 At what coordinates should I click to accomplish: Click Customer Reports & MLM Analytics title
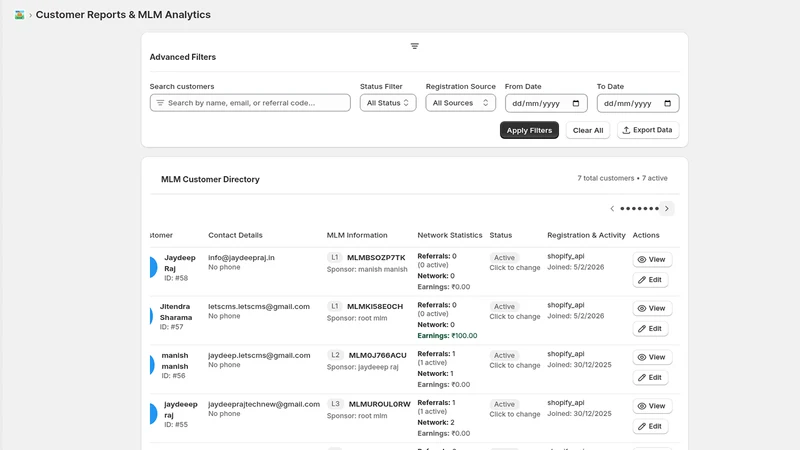(123, 15)
